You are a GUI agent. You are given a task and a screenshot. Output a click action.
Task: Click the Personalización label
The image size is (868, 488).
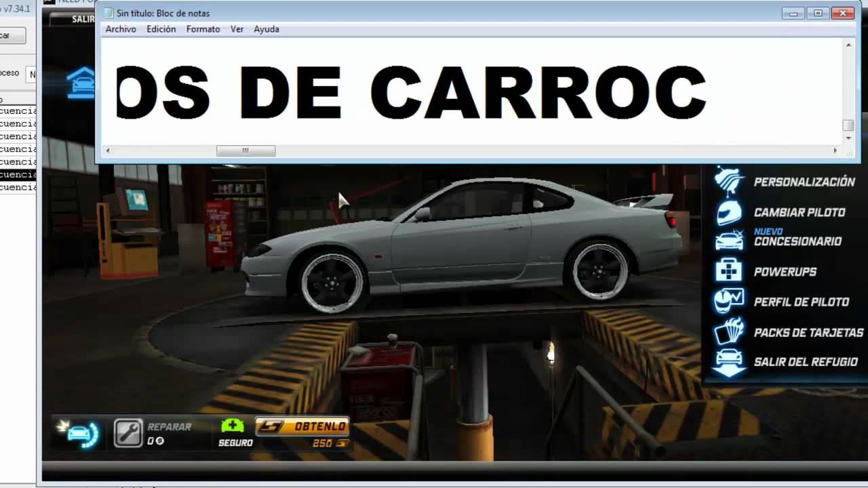point(804,182)
